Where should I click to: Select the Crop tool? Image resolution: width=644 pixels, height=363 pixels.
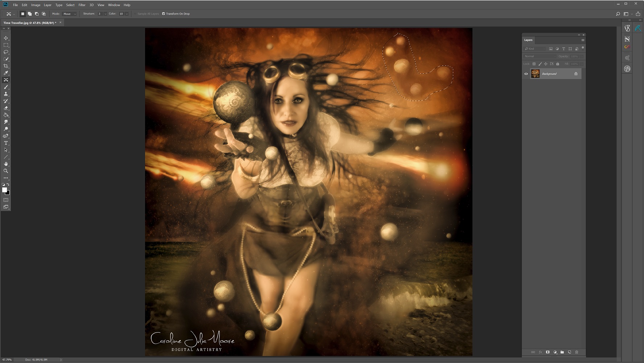tap(6, 66)
